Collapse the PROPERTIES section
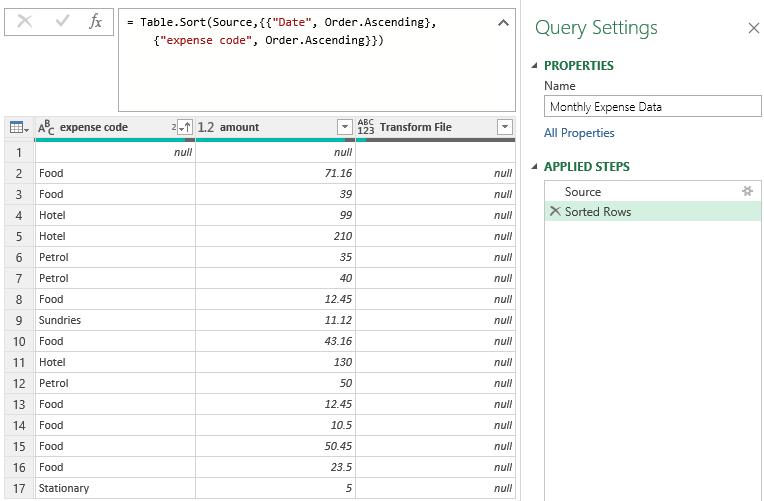The width and height of the screenshot is (764, 501). point(535,65)
